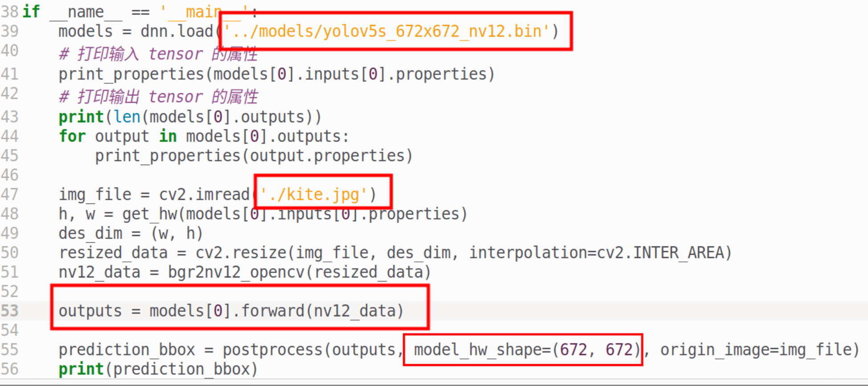Click the 'for' keyword on line 44
Screen dimensions: 868x386
pyautogui.click(x=72, y=136)
